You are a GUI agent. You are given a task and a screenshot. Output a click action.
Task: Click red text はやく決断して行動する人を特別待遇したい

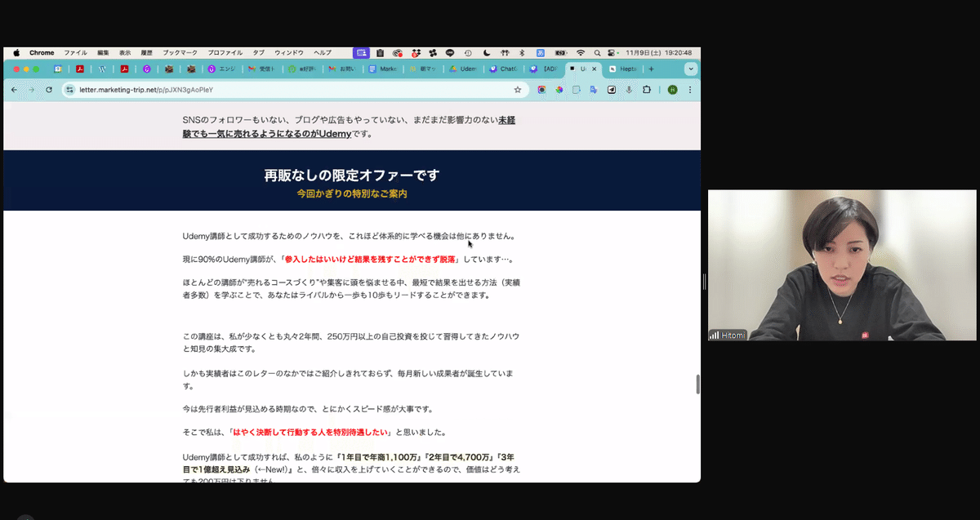tap(309, 432)
